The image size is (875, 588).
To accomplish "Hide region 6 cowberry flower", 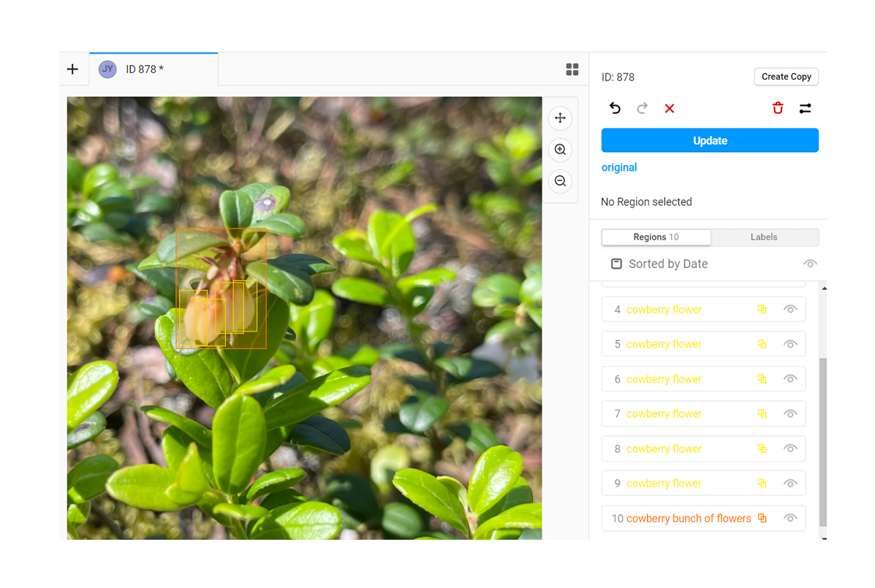I will (x=790, y=379).
